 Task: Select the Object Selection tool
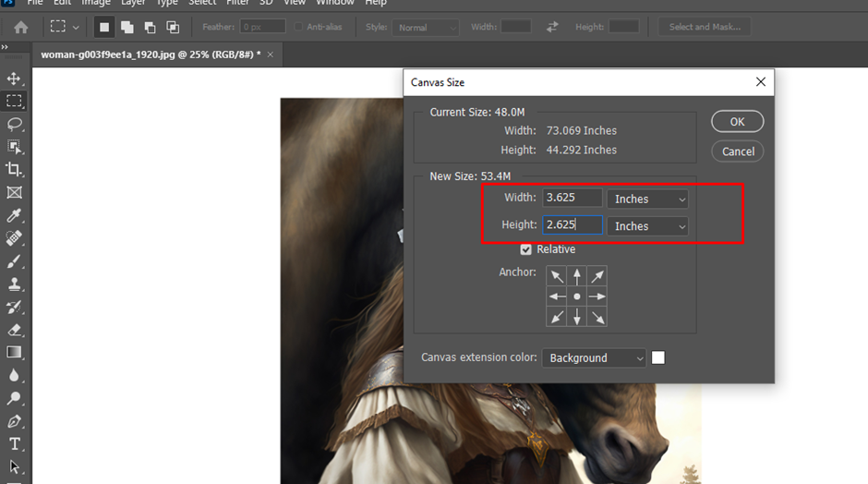click(x=14, y=147)
